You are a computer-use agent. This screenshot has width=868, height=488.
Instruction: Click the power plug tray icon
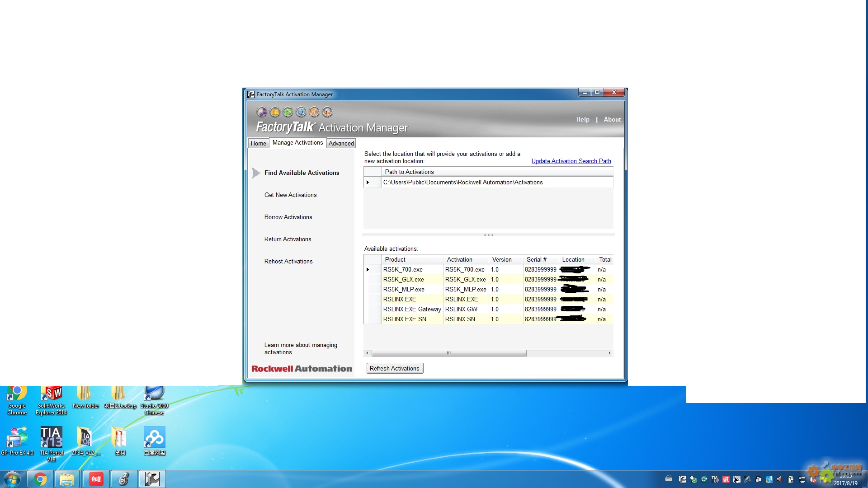(790, 479)
